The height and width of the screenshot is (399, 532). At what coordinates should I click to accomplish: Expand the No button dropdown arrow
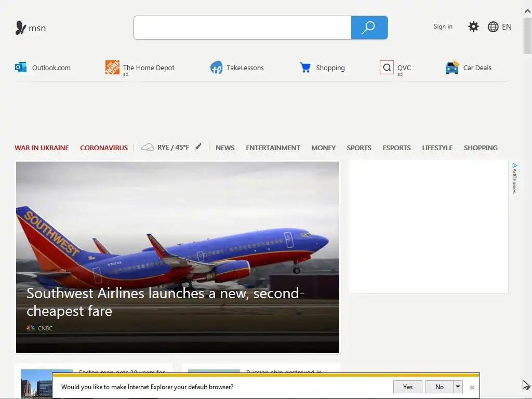tap(458, 387)
